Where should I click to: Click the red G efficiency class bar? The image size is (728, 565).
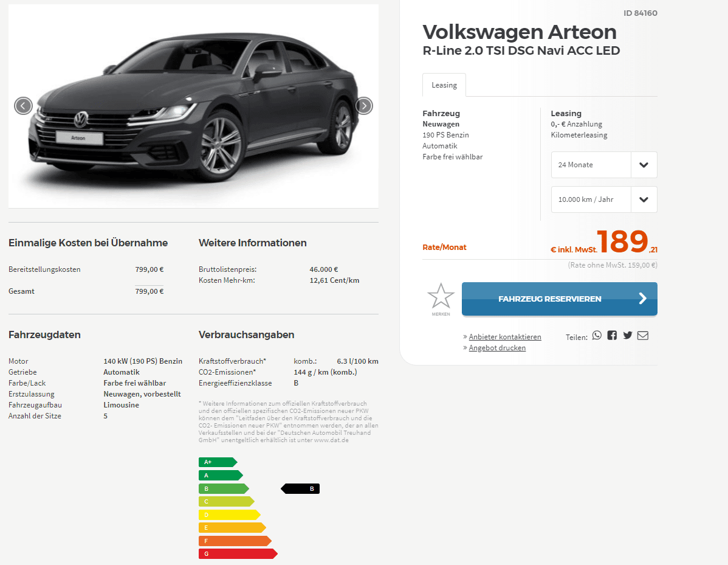[238, 554]
